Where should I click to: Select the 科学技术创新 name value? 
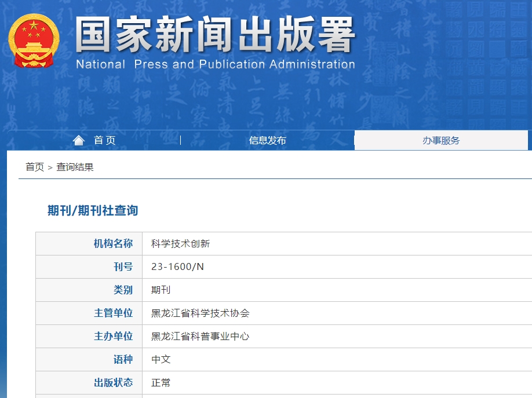[x=180, y=243]
